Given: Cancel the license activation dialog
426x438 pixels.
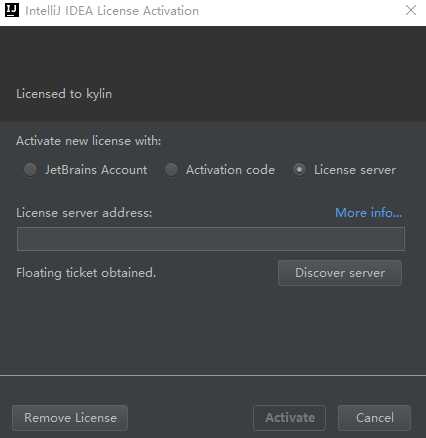Looking at the screenshot, I should 375,418.
